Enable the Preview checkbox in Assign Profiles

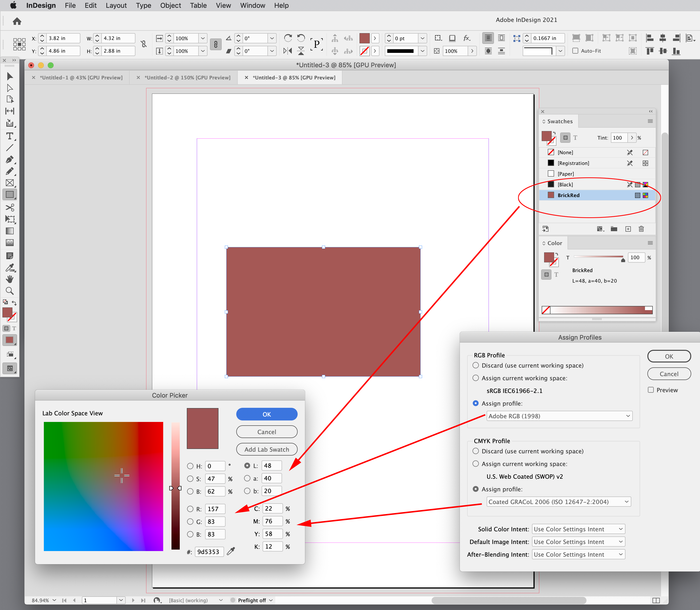[x=651, y=390]
